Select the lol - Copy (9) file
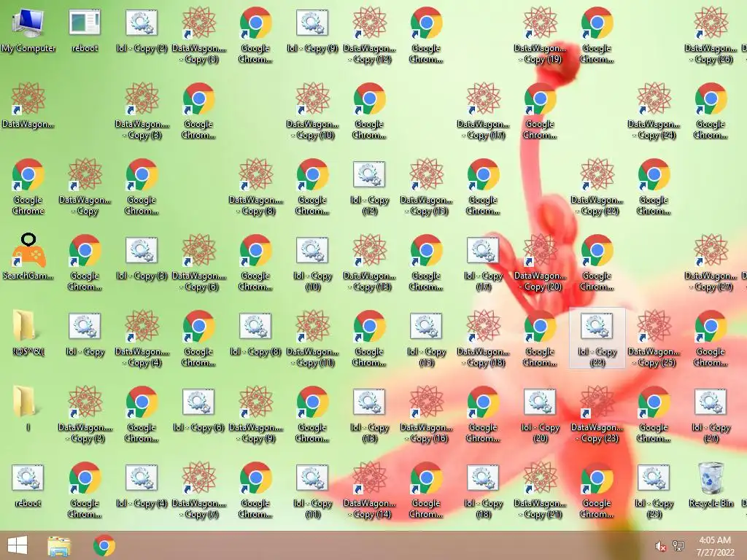This screenshot has height=560, width=747. point(312,31)
